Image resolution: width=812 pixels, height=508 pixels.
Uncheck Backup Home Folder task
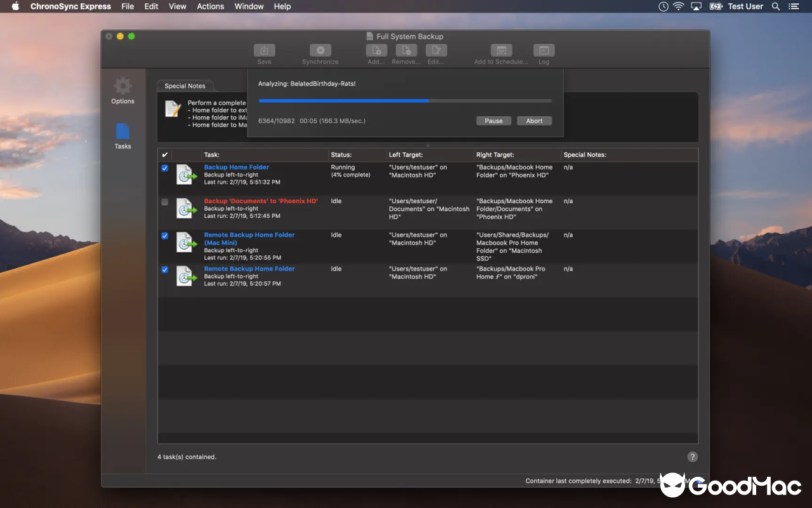tap(164, 168)
